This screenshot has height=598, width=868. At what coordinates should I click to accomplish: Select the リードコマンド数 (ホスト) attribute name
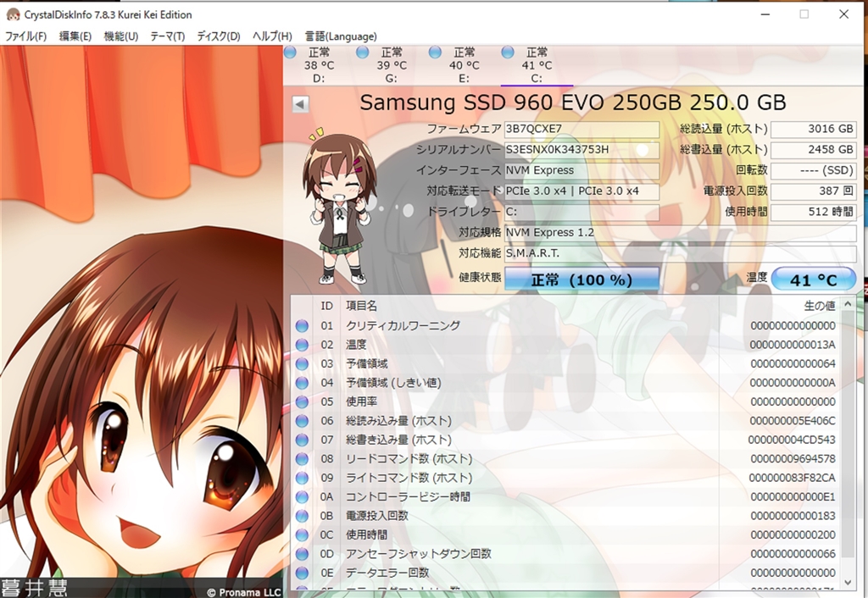click(x=409, y=459)
